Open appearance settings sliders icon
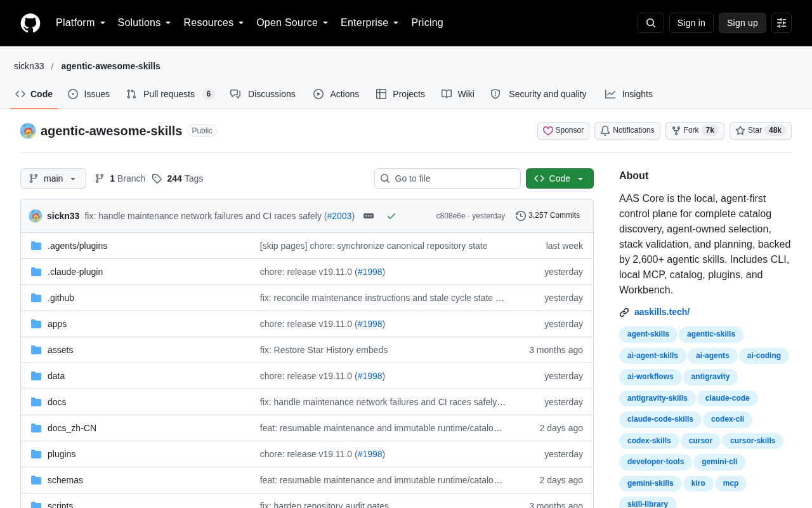Screen dimensions: 812x508 pos(782,23)
